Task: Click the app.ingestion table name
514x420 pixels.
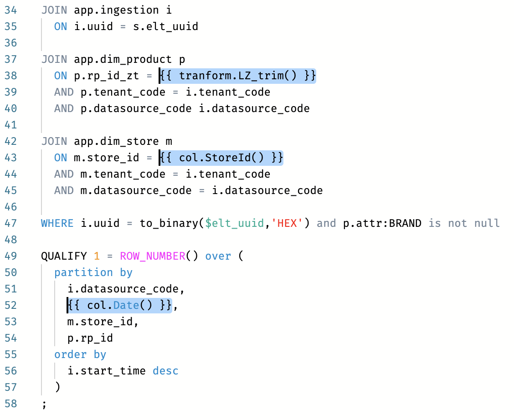Action: pos(113,10)
